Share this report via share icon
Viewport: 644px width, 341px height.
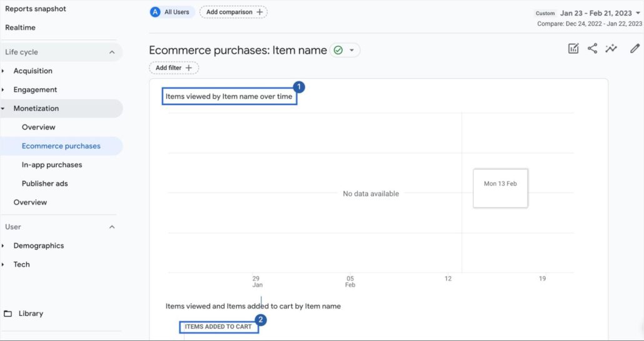point(592,48)
